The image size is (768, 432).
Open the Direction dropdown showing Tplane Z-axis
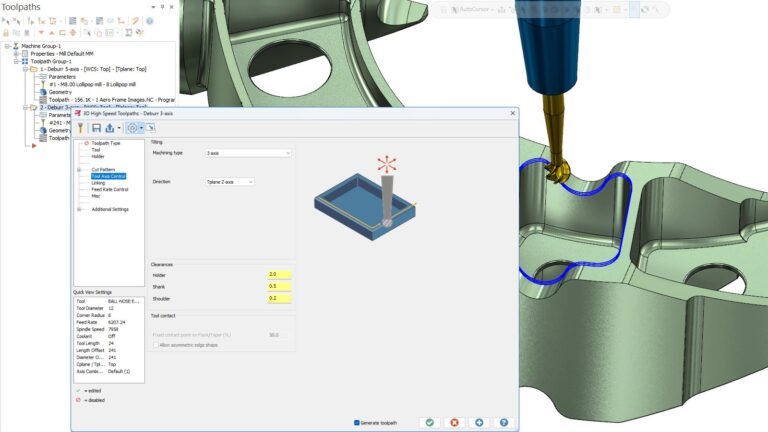(230, 182)
